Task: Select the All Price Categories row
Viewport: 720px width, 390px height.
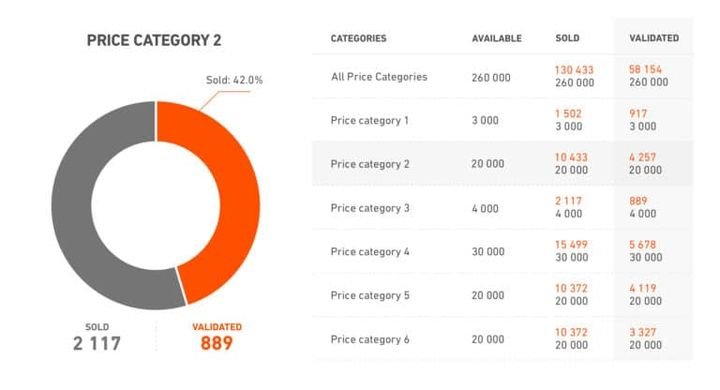Action: pos(502,77)
